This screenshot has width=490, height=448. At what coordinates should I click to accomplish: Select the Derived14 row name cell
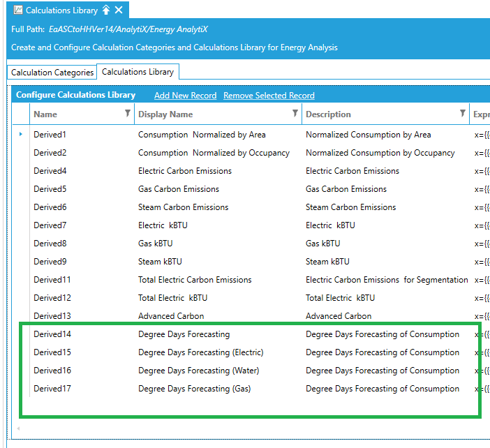[52, 334]
